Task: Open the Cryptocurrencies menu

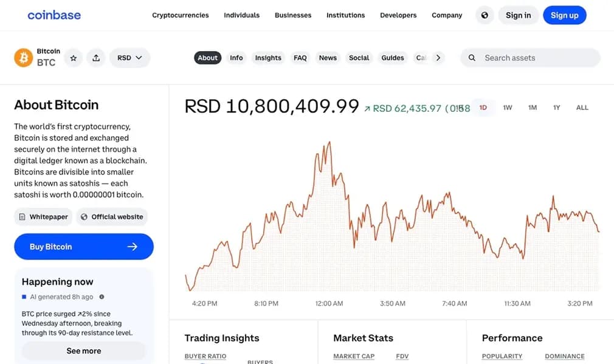Action: [x=180, y=15]
